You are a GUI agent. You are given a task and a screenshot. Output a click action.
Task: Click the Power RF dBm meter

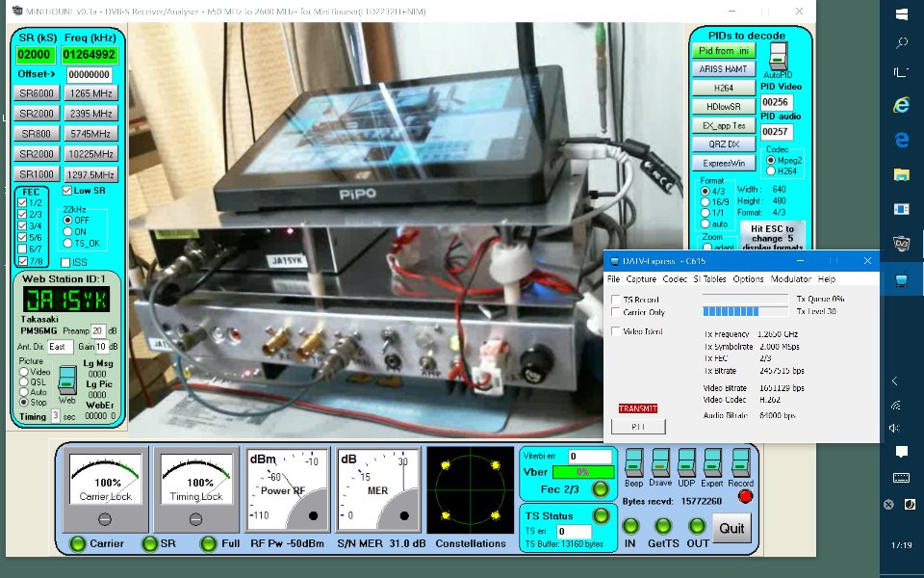(x=286, y=489)
